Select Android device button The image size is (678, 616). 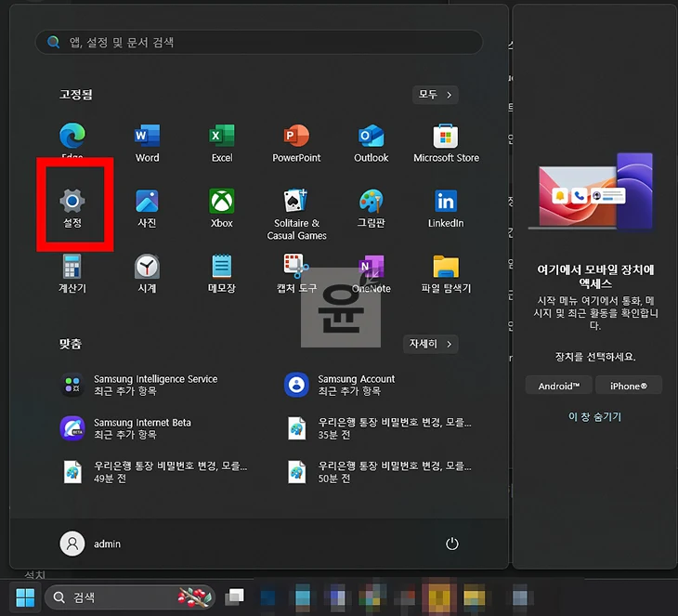[558, 386]
